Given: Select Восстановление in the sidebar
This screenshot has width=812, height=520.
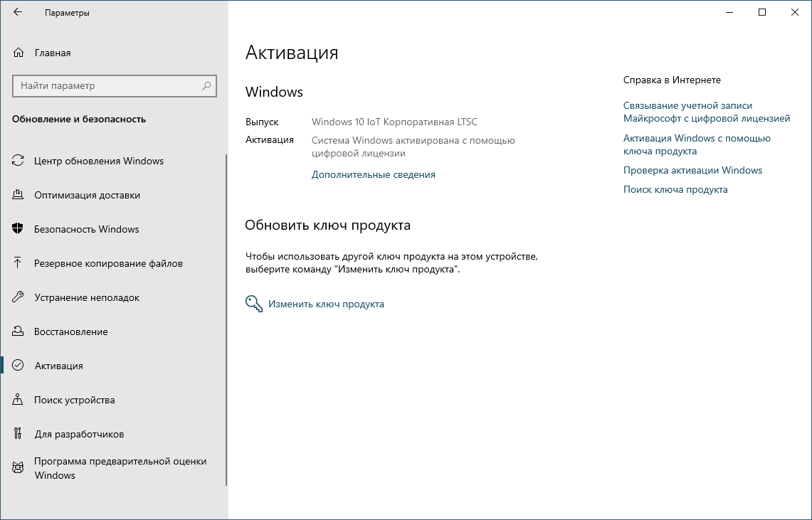Looking at the screenshot, I should pos(113,331).
